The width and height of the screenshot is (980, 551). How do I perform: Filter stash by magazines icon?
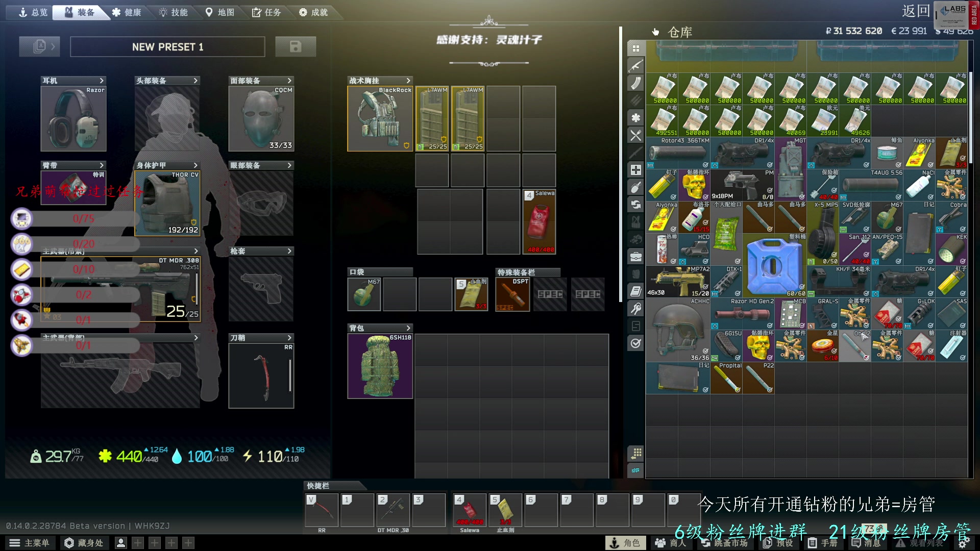(x=636, y=83)
